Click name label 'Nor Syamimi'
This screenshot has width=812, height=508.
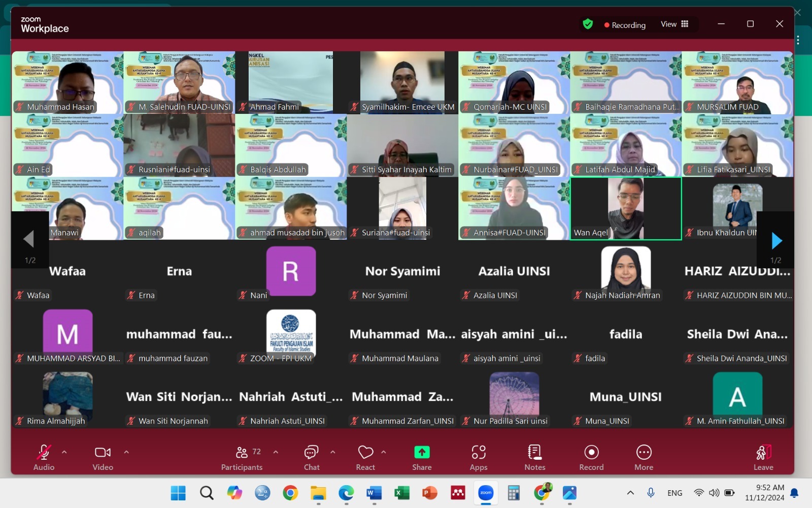(384, 295)
